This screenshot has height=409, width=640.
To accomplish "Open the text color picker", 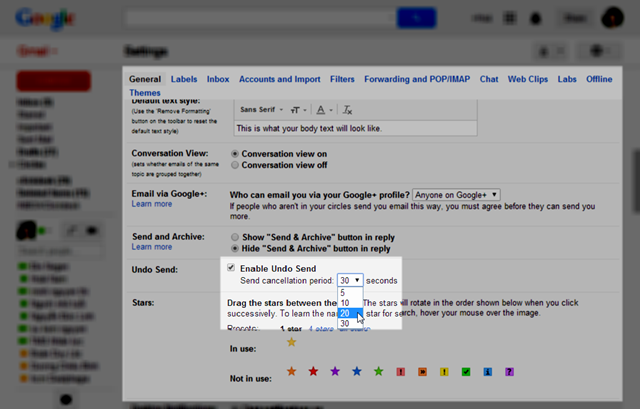I will (x=324, y=110).
